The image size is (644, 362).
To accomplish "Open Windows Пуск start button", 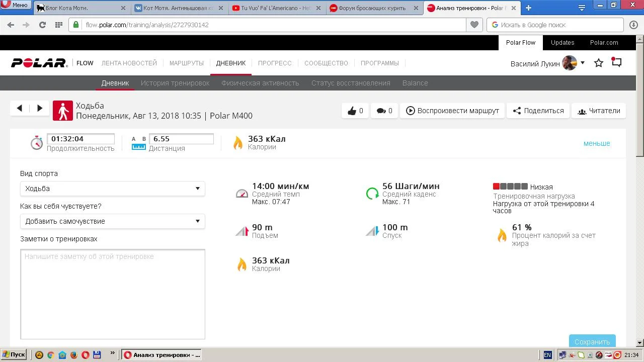I will (x=14, y=354).
